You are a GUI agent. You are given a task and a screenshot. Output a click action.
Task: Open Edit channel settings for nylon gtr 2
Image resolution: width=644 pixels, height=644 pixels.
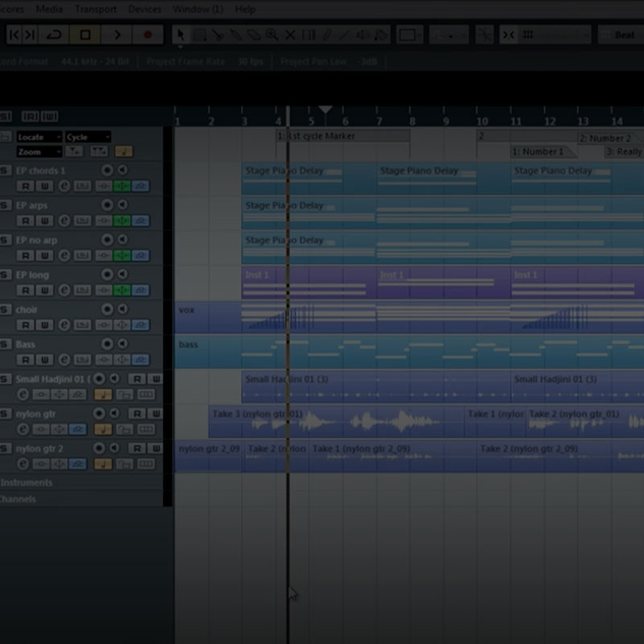click(23, 464)
